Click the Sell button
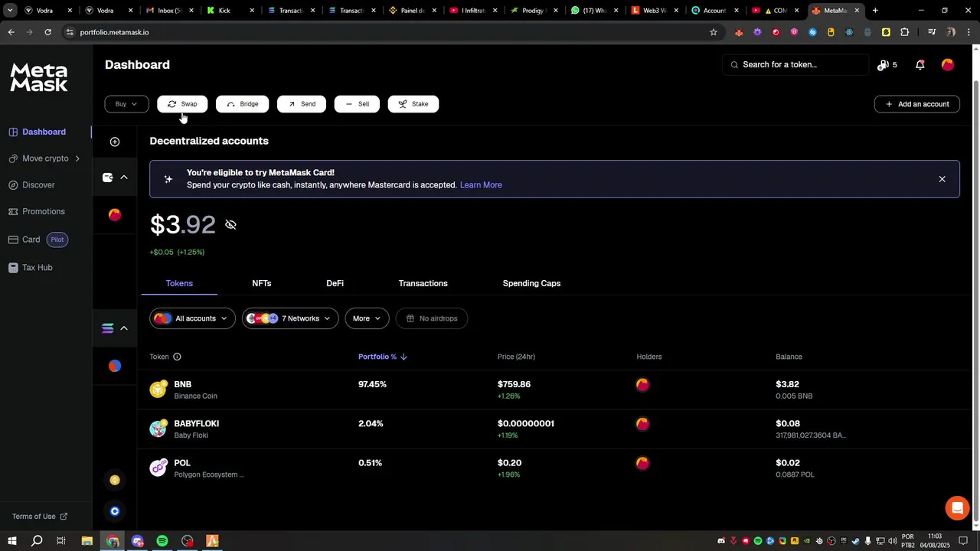The width and height of the screenshot is (980, 551). tap(357, 104)
